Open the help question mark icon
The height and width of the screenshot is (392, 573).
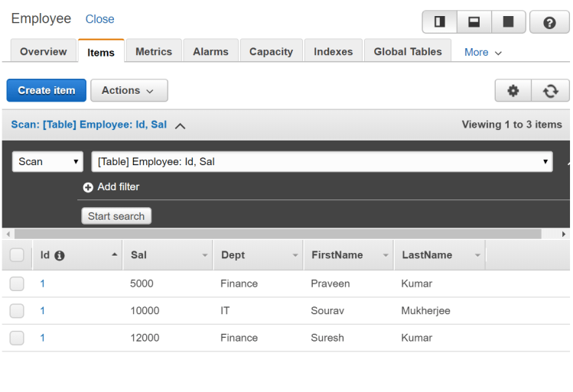[x=549, y=22]
